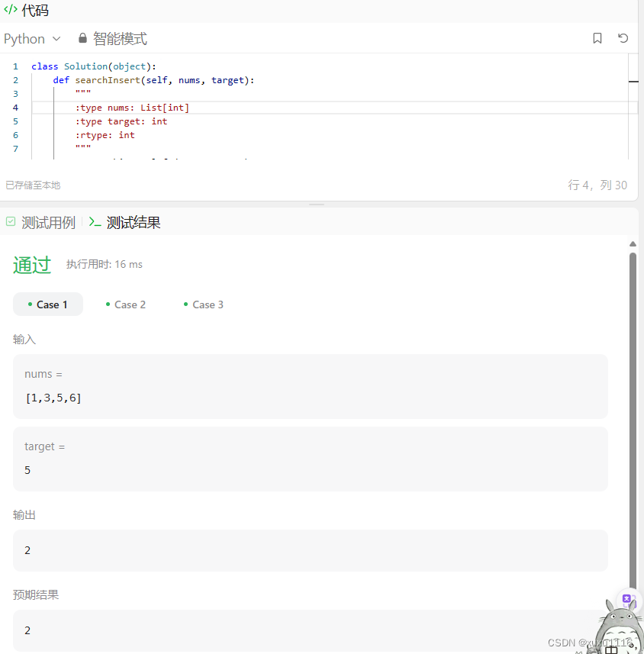Select Case 2 test case

tap(130, 304)
